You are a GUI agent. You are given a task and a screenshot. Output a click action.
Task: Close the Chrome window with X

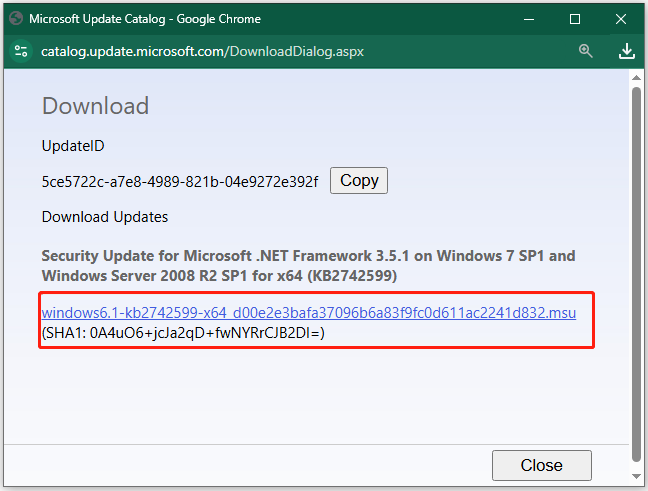(621, 19)
